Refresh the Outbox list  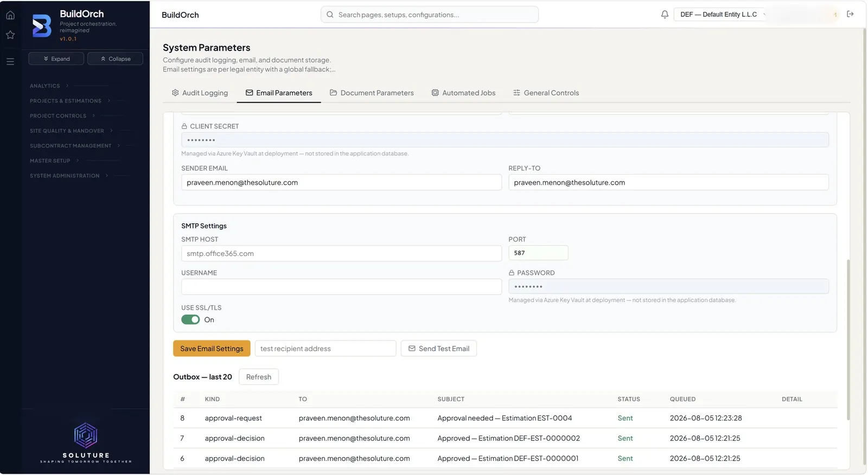[x=259, y=377]
